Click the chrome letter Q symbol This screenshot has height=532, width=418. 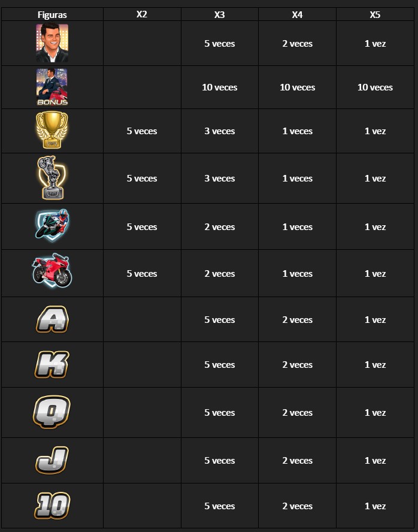click(52, 412)
